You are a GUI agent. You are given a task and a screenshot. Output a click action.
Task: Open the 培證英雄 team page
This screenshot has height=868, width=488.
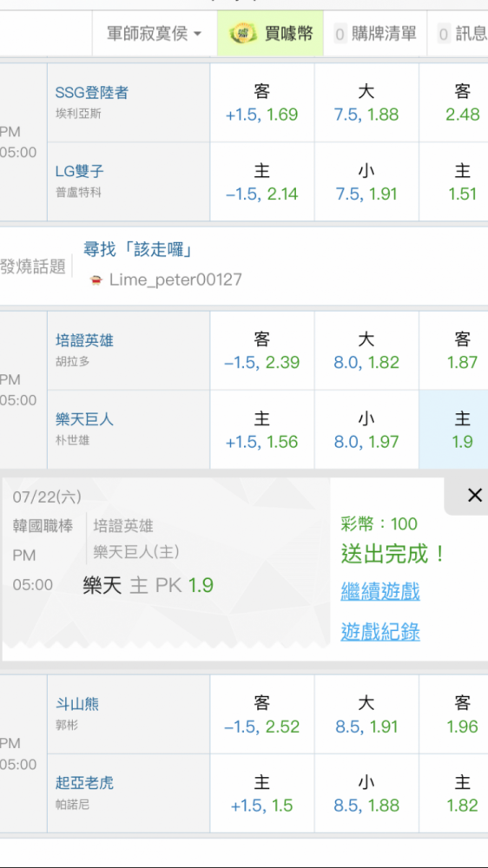(x=84, y=340)
